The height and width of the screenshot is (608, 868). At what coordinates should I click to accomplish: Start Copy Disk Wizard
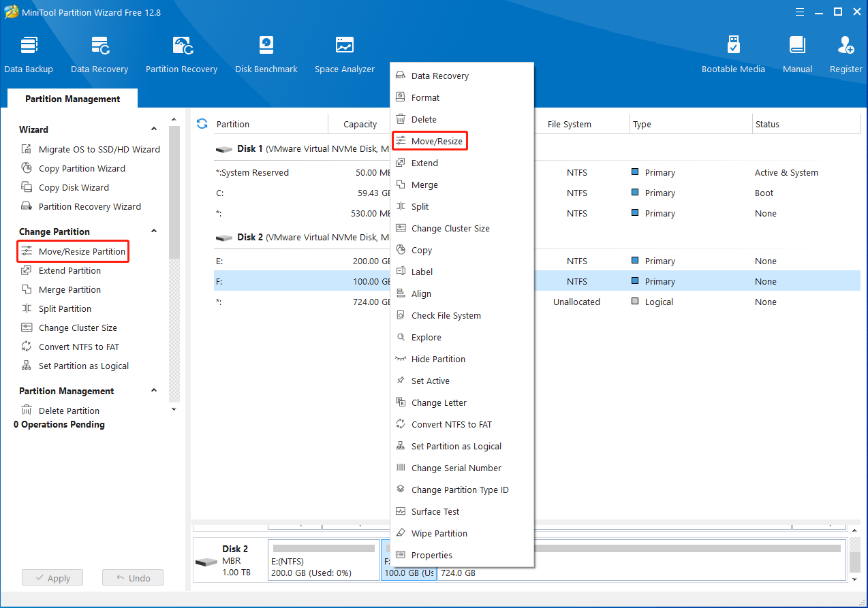[65, 187]
